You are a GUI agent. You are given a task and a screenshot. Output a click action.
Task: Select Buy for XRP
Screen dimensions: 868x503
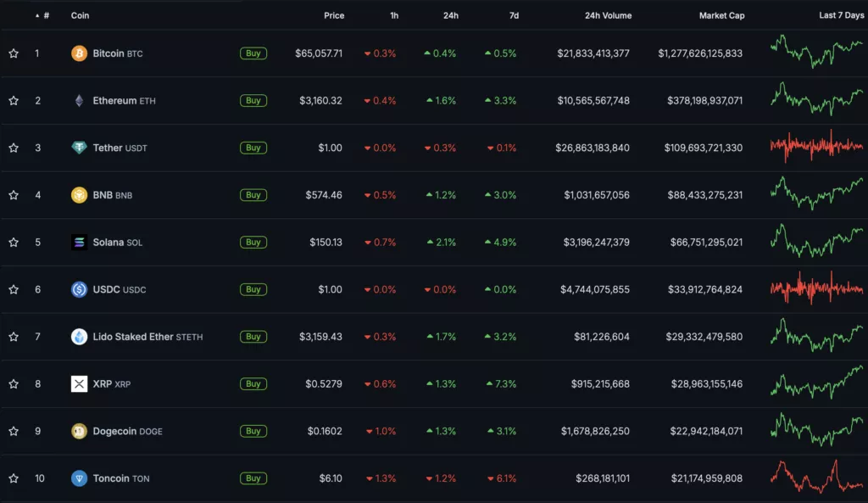(x=253, y=383)
